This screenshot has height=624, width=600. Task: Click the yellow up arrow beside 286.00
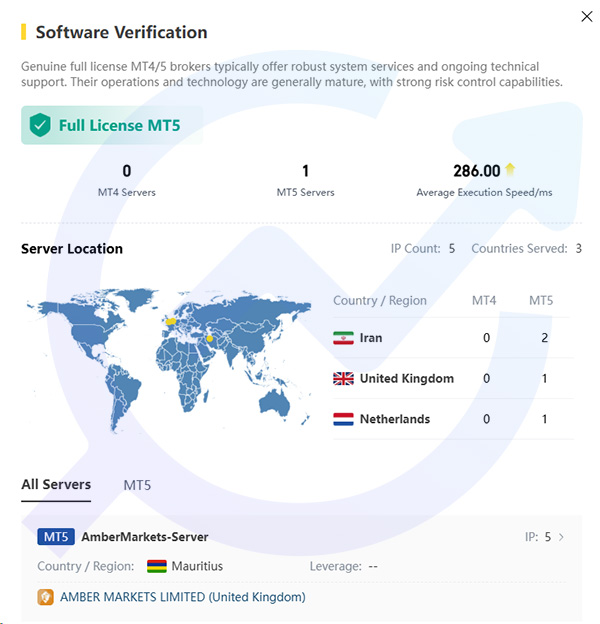pos(510,170)
